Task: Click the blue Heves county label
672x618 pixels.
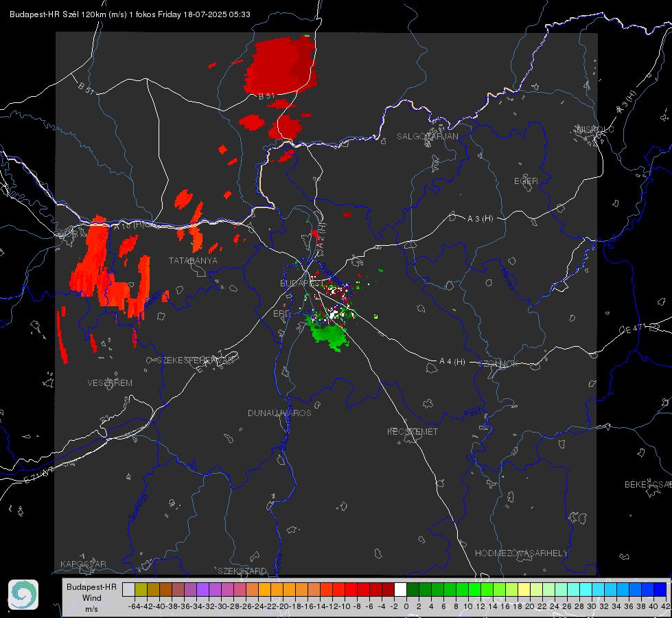Action: (x=507, y=279)
